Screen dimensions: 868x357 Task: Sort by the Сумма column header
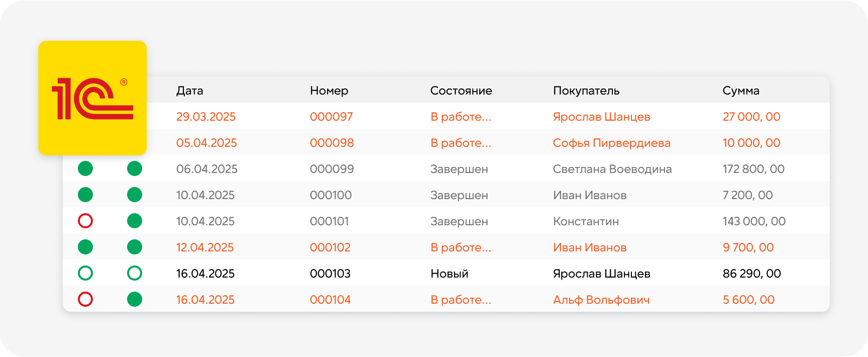coord(741,91)
